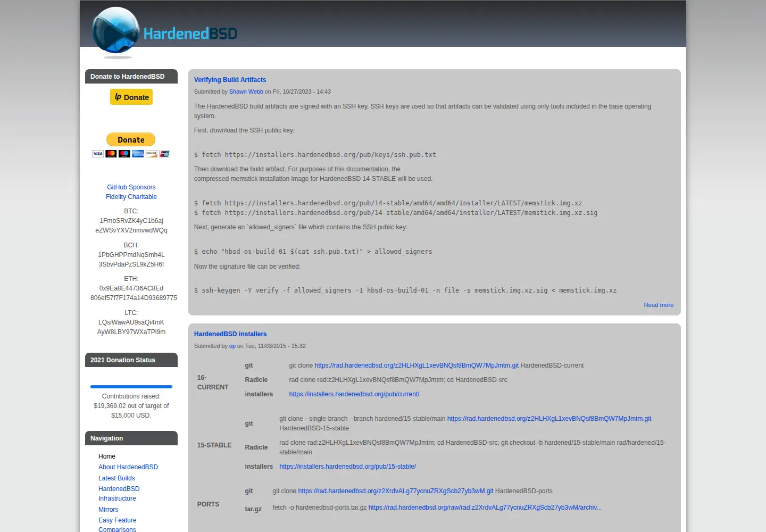Click the blue donation progress bar
This screenshot has width=766, height=532.
131,387
